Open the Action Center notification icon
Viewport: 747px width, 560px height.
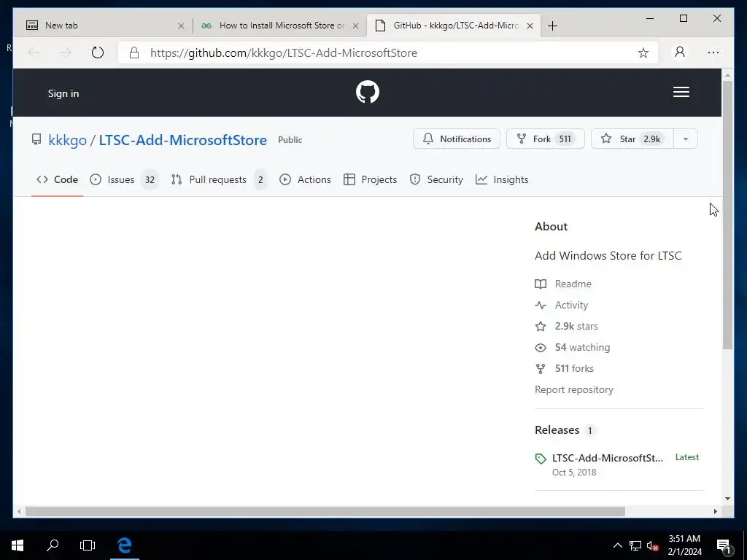coord(724,546)
